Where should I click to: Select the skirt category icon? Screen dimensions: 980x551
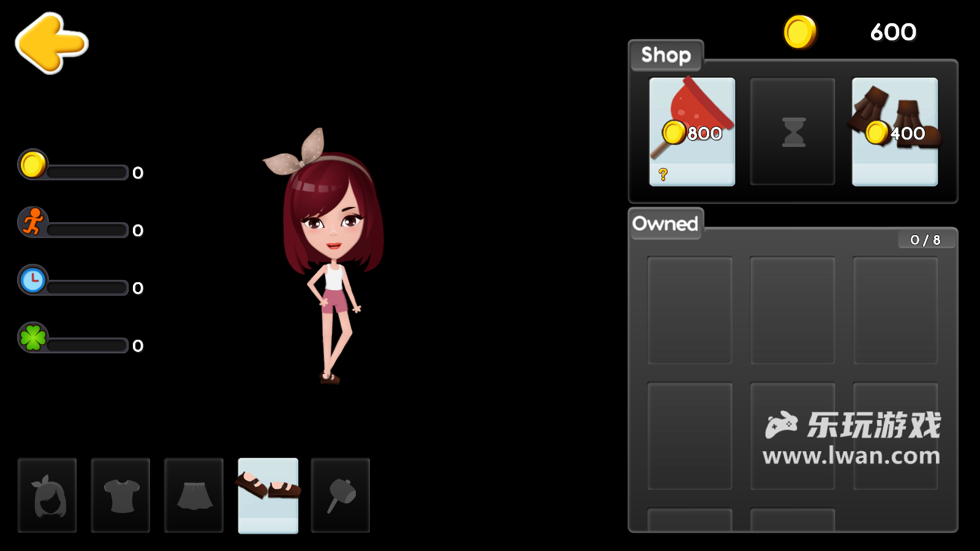pyautogui.click(x=194, y=495)
